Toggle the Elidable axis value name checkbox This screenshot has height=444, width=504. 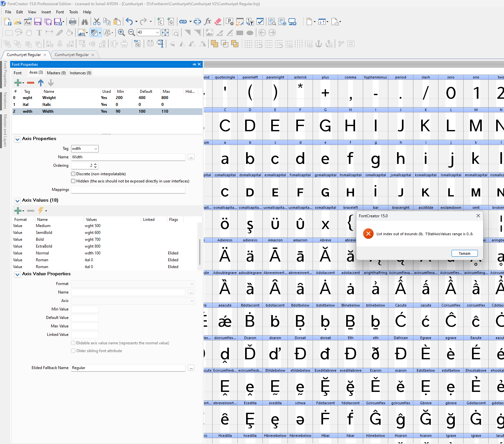pyautogui.click(x=73, y=343)
